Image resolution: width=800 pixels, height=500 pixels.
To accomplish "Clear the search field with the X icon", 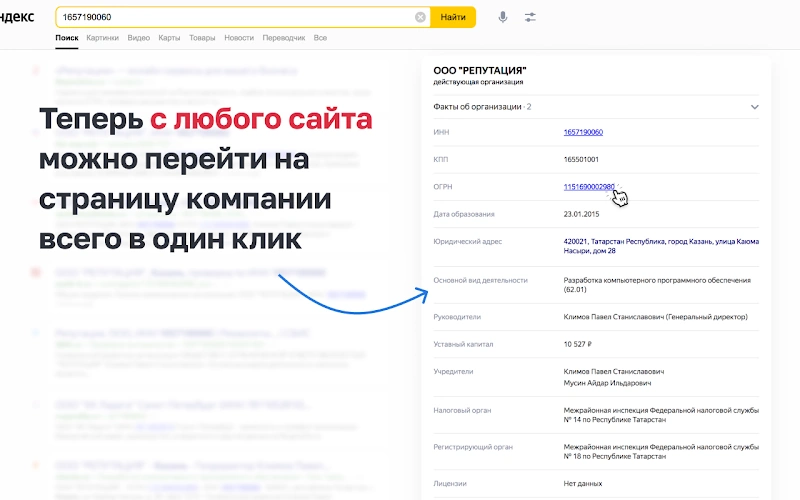I will pyautogui.click(x=420, y=17).
